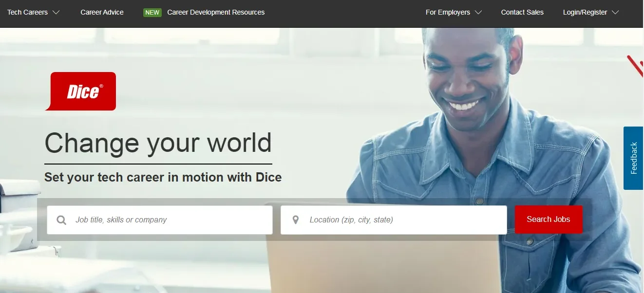Expand the Tech Careers chevron arrow

(56, 12)
